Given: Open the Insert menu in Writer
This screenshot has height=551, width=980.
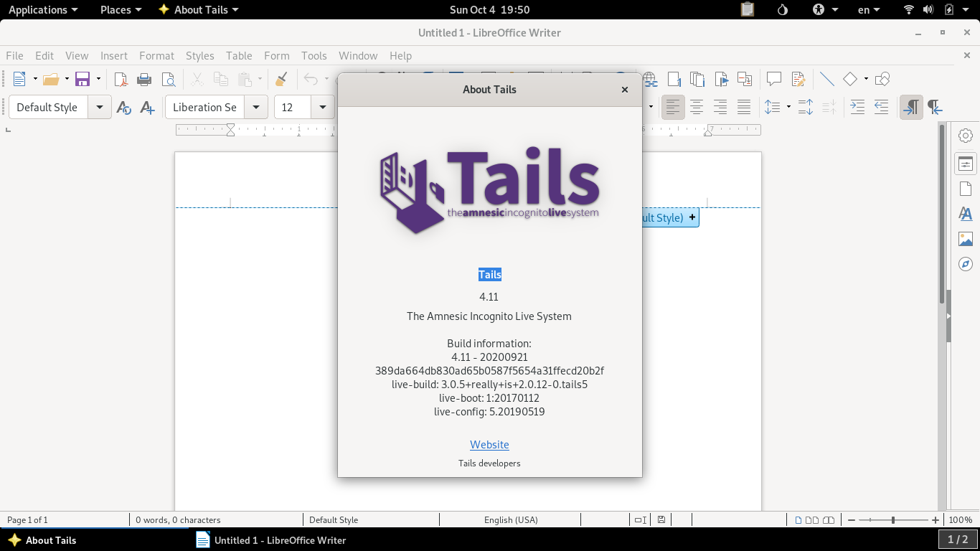Looking at the screenshot, I should click(x=114, y=56).
